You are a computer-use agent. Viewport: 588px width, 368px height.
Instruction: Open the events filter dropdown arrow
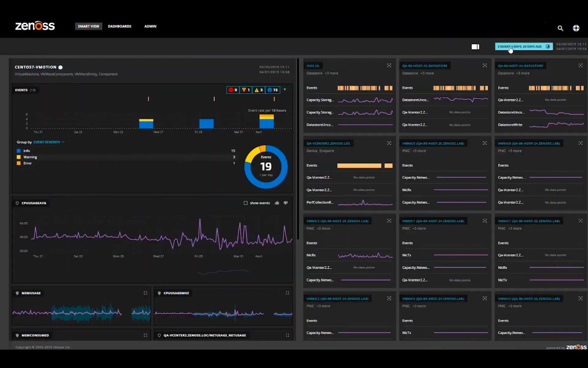pyautogui.click(x=285, y=90)
